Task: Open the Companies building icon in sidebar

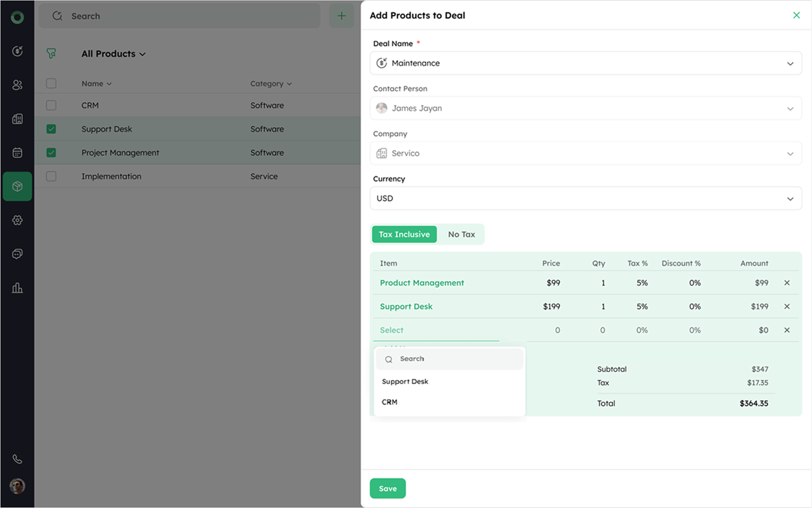Action: click(17, 119)
